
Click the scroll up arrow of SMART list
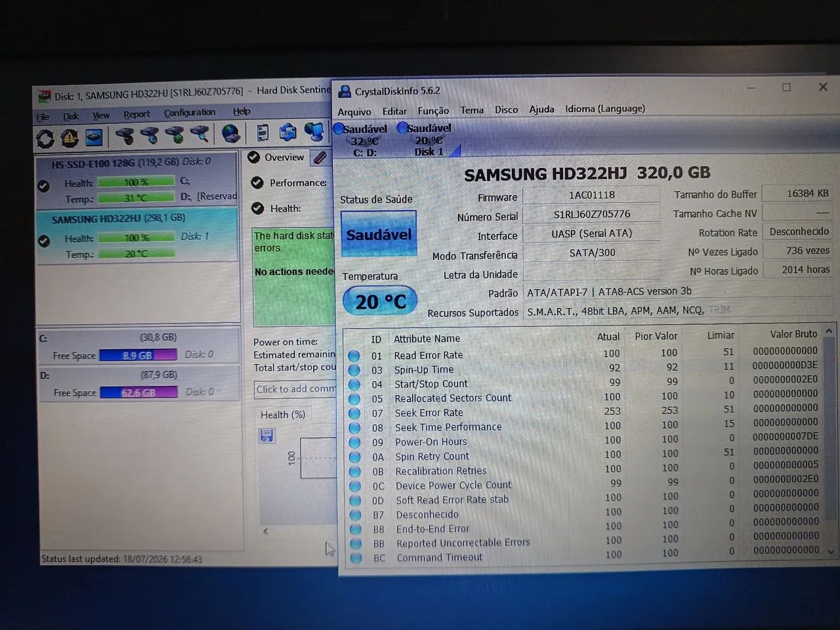click(829, 331)
